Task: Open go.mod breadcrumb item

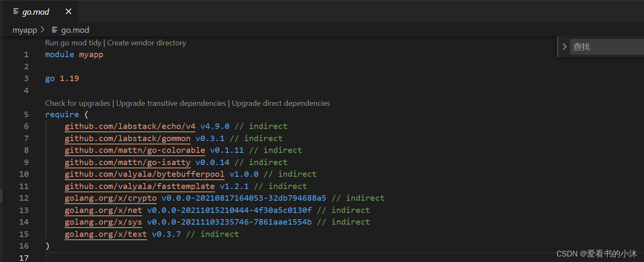Action: [x=75, y=30]
